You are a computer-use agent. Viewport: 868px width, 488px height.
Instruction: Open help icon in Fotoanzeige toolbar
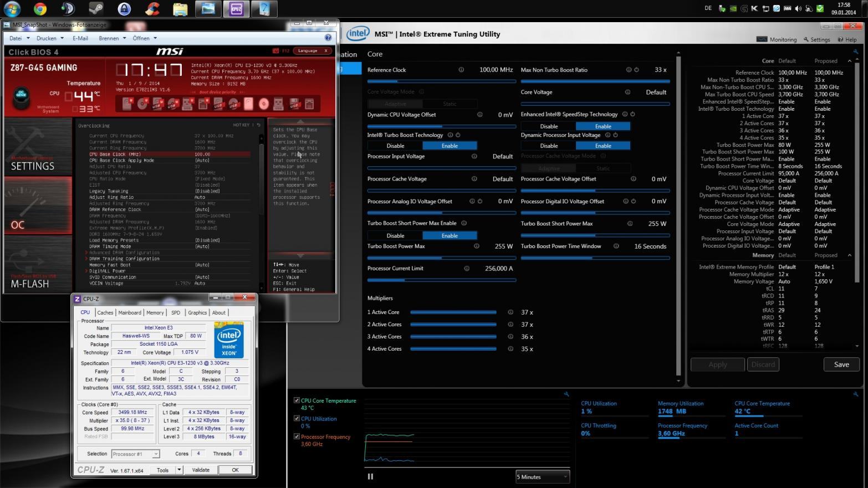tap(328, 38)
